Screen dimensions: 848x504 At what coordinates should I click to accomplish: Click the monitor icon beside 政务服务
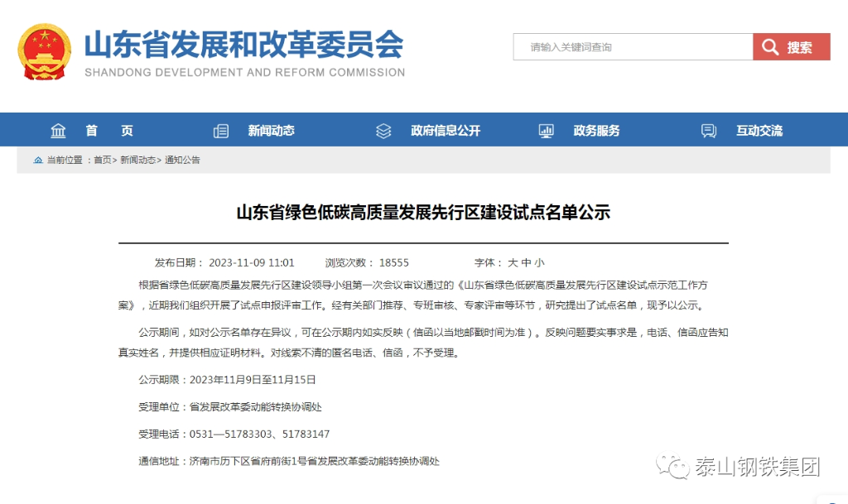[x=546, y=131]
